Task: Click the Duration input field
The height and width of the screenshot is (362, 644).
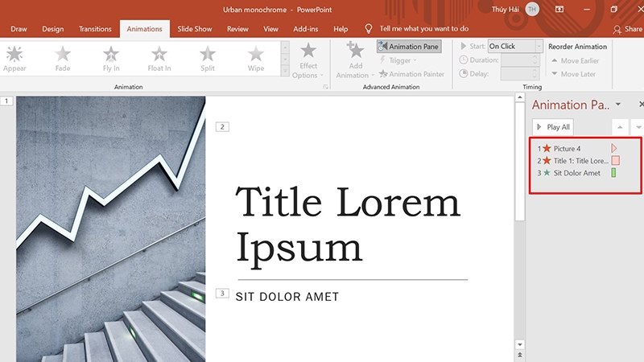Action: pyautogui.click(x=516, y=60)
